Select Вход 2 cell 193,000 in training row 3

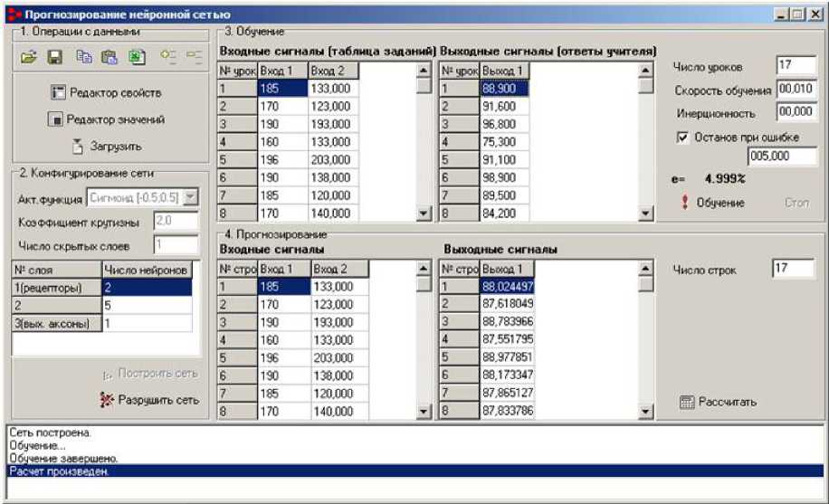pos(333,124)
